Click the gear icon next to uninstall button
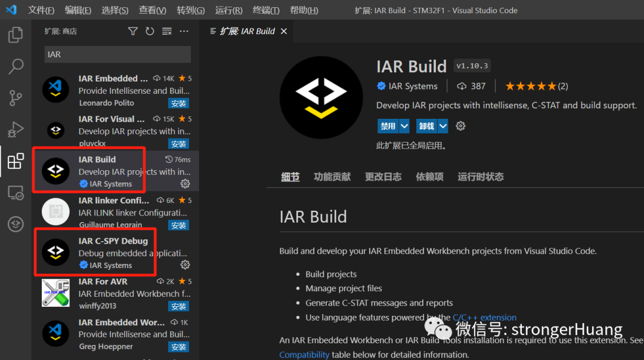This screenshot has height=360, width=644. pos(460,126)
